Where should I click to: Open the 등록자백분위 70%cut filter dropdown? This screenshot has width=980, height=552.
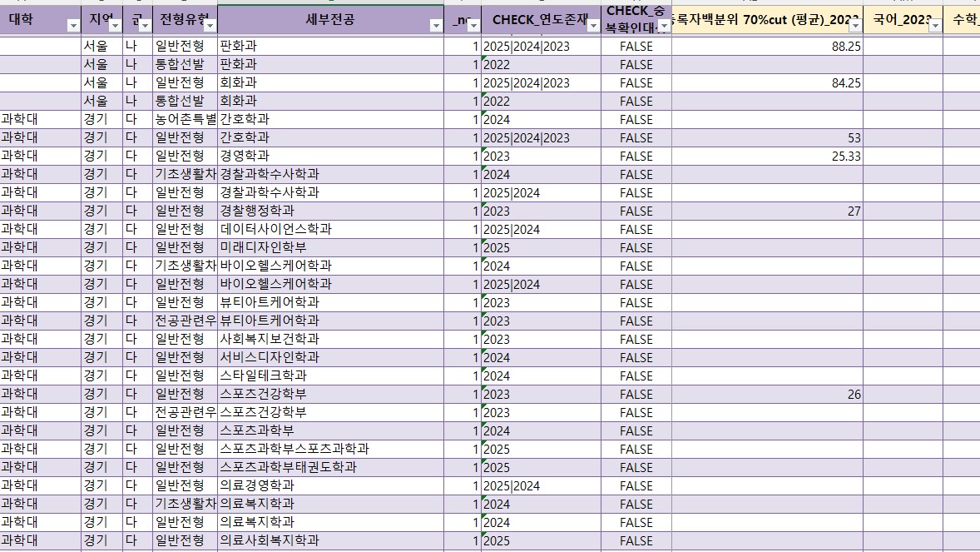coord(854,25)
